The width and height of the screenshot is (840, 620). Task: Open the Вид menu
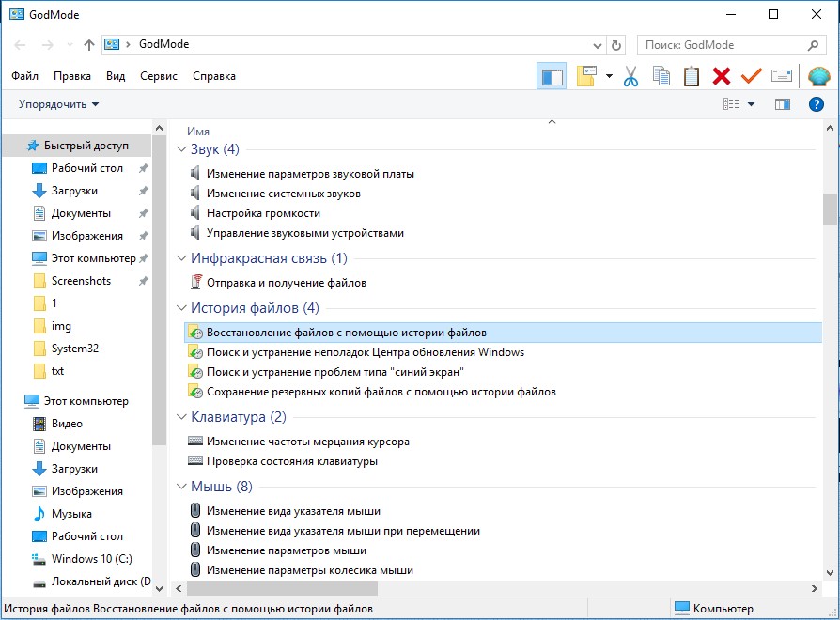[116, 76]
